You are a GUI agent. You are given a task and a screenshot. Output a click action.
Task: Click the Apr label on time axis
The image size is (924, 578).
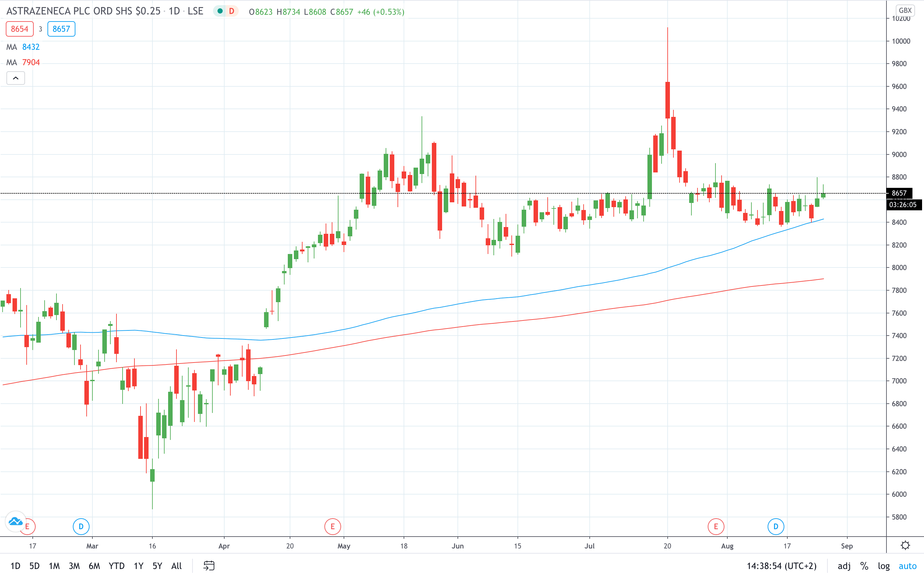pyautogui.click(x=224, y=546)
